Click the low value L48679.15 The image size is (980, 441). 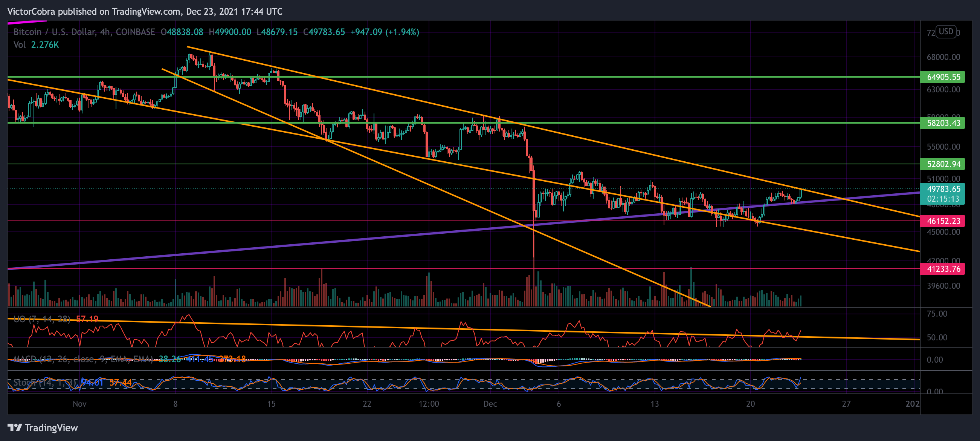pyautogui.click(x=277, y=32)
